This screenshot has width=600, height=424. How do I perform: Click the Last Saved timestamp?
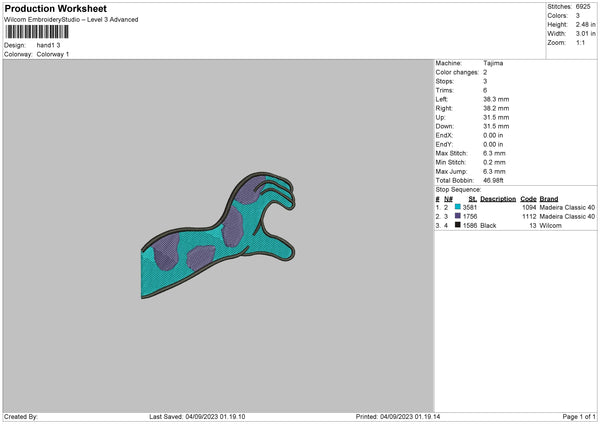pos(197,416)
